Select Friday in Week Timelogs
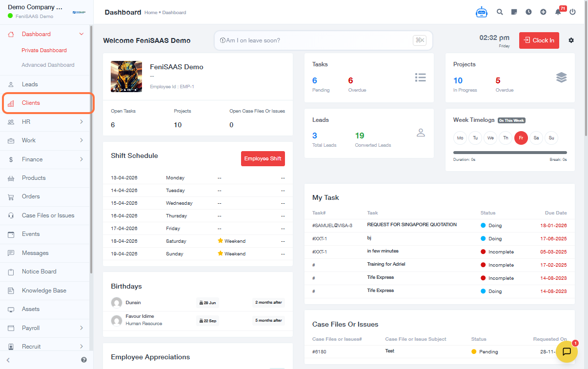The width and height of the screenshot is (588, 369). [x=521, y=138]
